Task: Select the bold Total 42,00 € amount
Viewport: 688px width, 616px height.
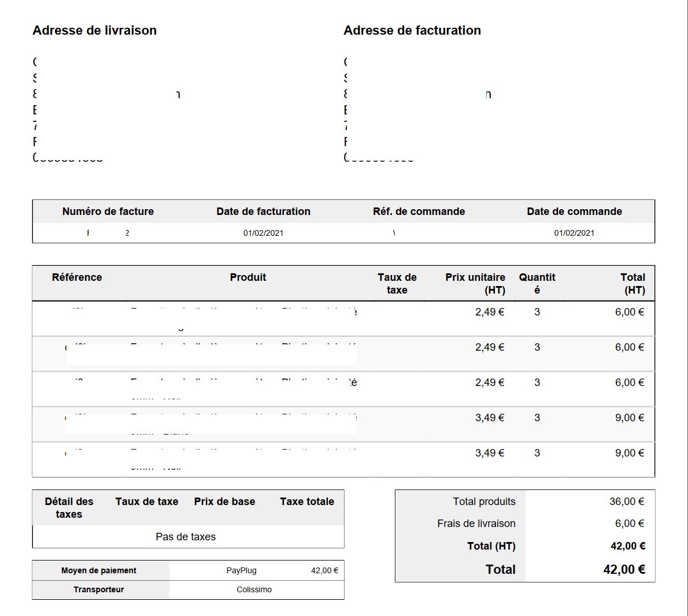Action: point(624,570)
